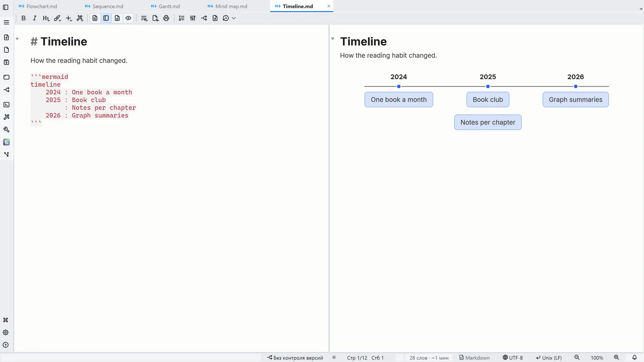Toggle word wrap icon in toolbar
The width and height of the screenshot is (644, 362).
144,18
